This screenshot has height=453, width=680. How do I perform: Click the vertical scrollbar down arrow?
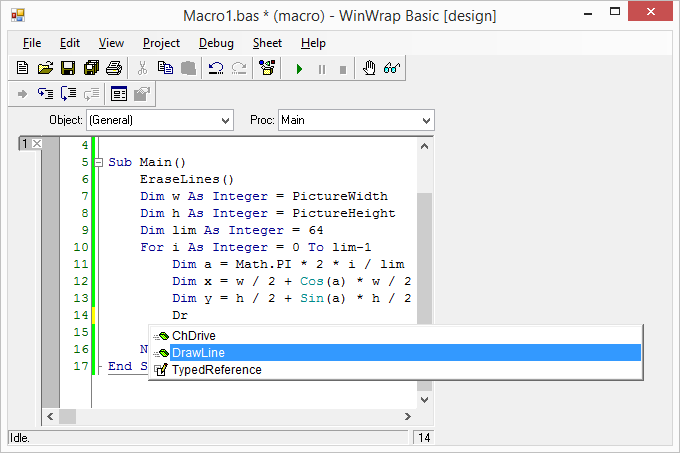tap(425, 400)
